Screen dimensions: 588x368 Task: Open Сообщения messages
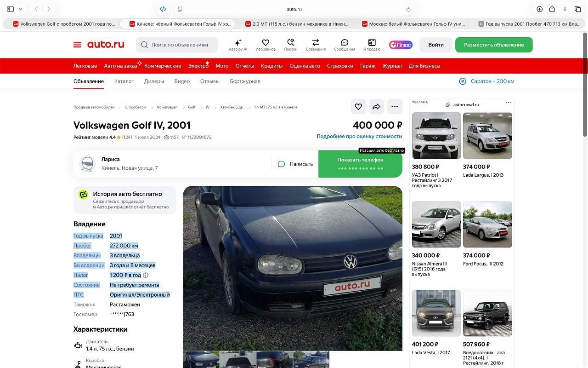point(345,45)
